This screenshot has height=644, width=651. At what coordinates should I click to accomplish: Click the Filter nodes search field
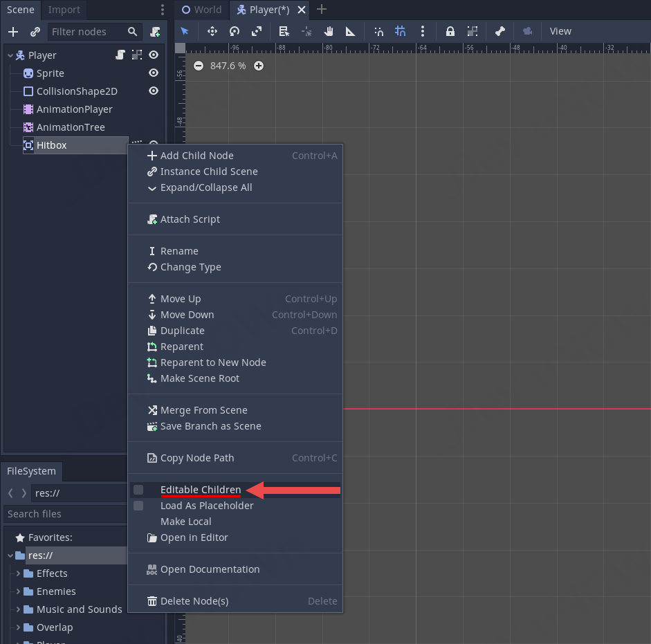(95, 32)
